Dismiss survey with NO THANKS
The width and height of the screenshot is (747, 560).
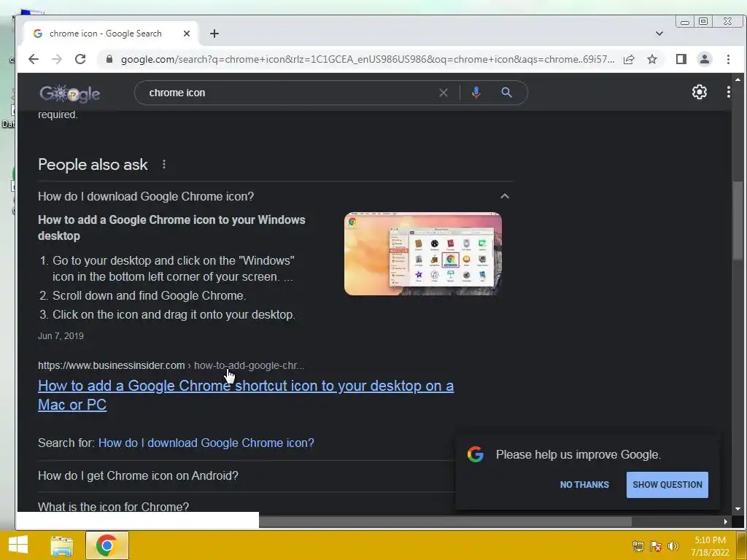[x=584, y=485]
